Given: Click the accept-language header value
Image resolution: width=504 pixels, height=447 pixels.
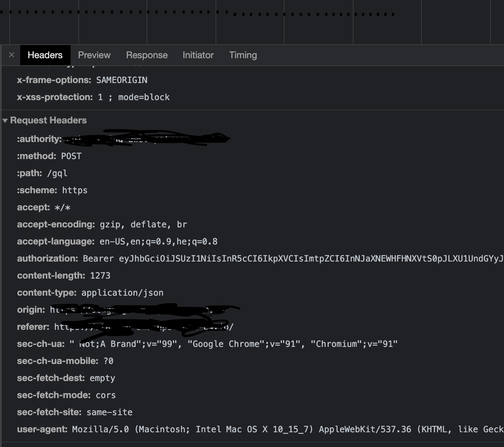Looking at the screenshot, I should (x=159, y=242).
